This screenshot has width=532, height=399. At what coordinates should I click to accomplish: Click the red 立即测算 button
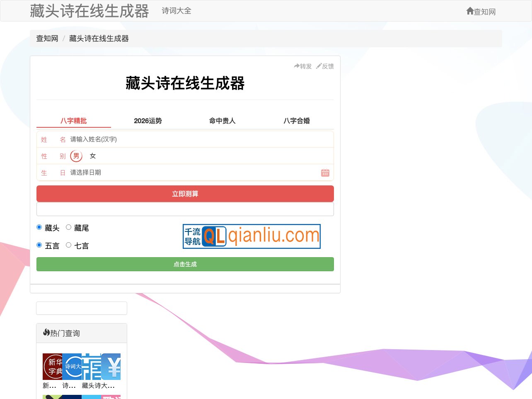coord(185,194)
